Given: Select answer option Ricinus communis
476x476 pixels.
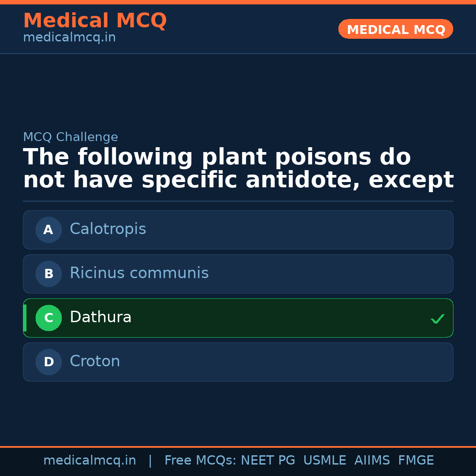Looking at the screenshot, I should pos(238,274).
